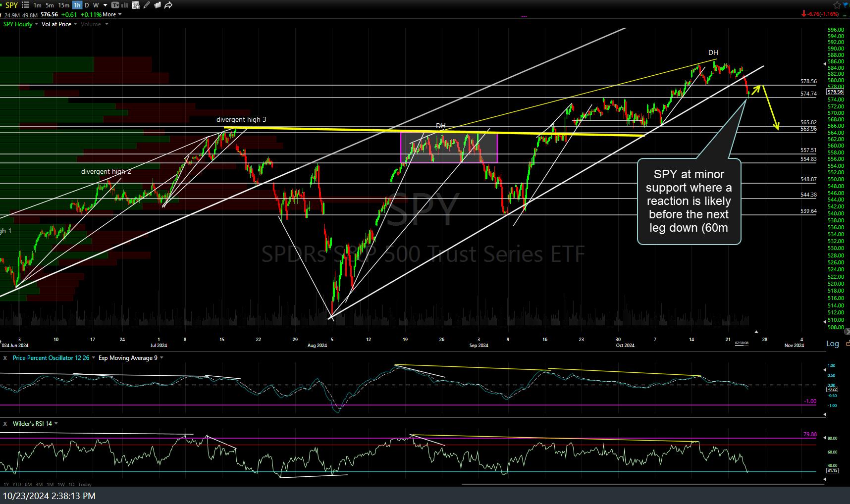Switch to the 1m timeframe
Viewport: 850px width, 504px height.
point(37,5)
